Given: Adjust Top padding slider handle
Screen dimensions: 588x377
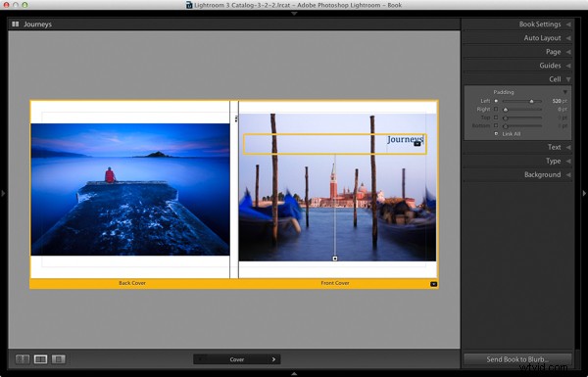Looking at the screenshot, I should point(506,118).
